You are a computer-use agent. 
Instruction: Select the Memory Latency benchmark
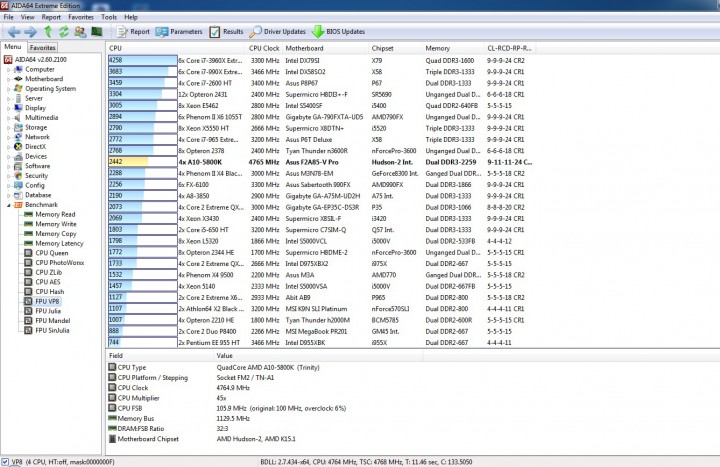(x=59, y=243)
